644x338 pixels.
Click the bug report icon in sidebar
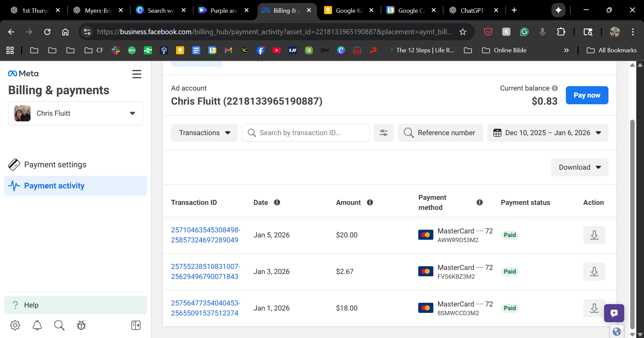coord(81,325)
